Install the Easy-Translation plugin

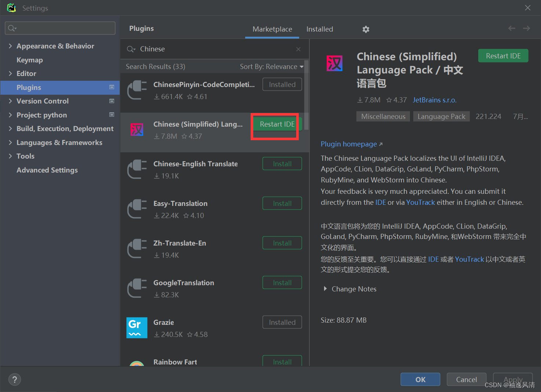pyautogui.click(x=282, y=203)
